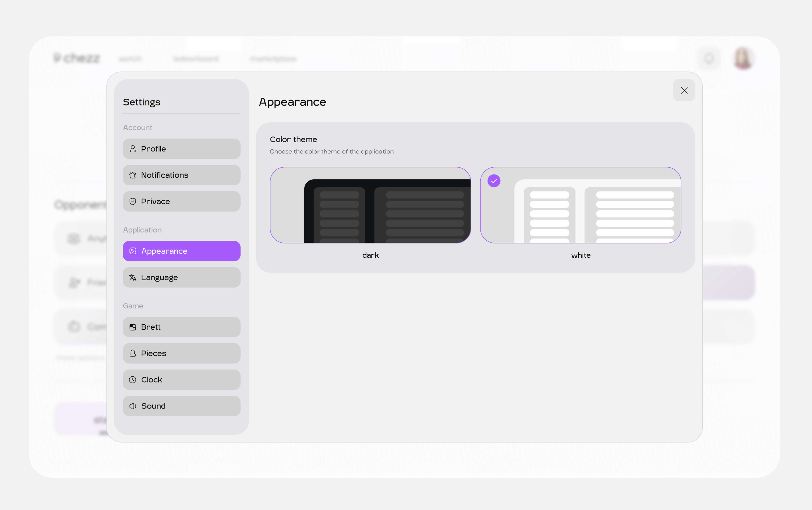812x510 pixels.
Task: Click the Clock icon in sidebar
Action: click(132, 380)
